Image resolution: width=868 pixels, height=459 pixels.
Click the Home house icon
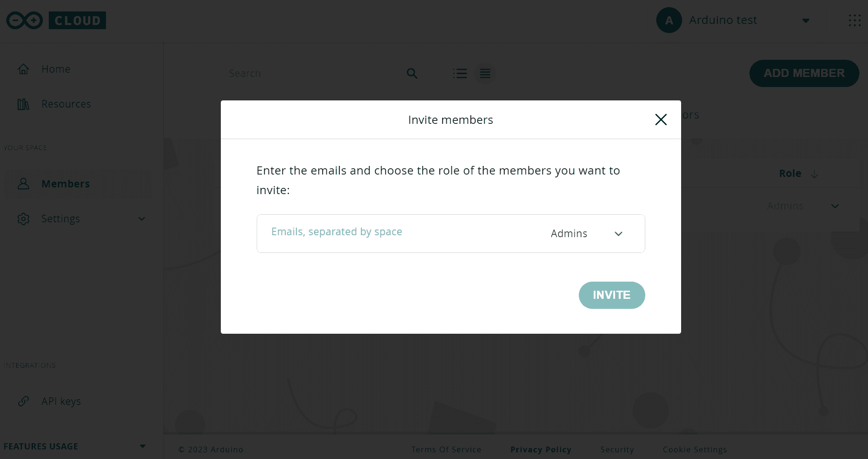pos(23,69)
